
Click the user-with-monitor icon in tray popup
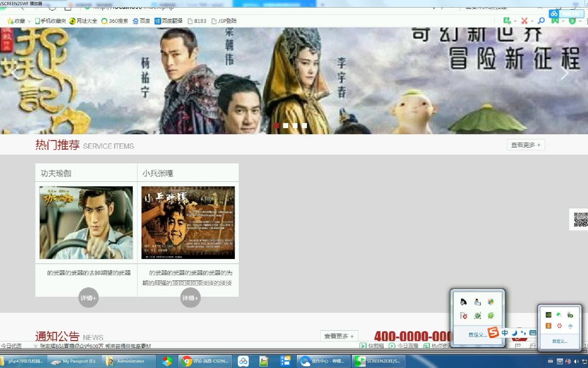tap(477, 302)
